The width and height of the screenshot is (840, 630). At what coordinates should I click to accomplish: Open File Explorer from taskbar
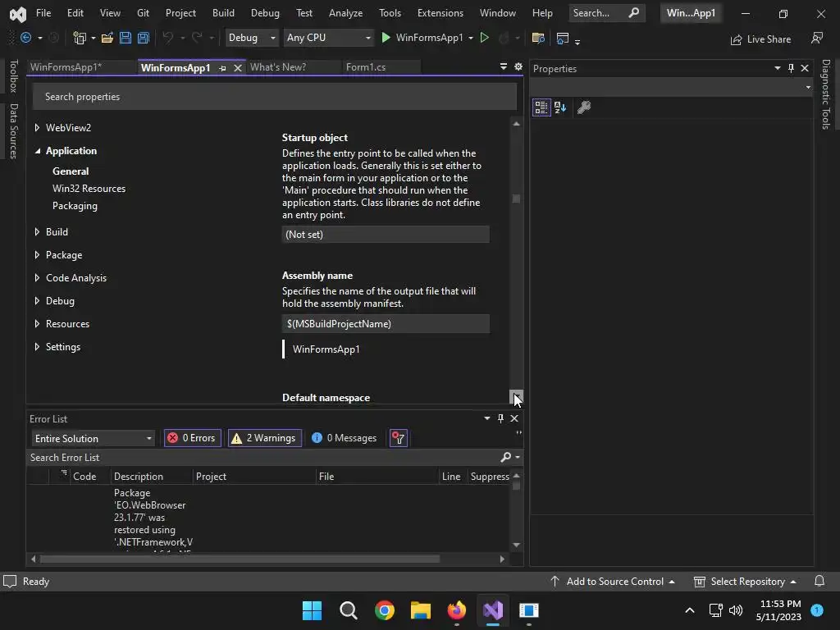(421, 610)
